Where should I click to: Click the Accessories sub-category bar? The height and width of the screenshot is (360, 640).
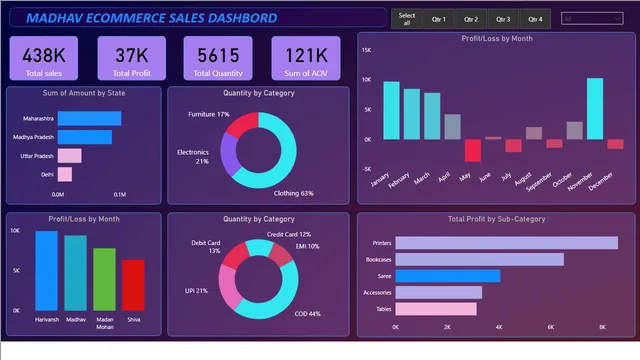[439, 293]
